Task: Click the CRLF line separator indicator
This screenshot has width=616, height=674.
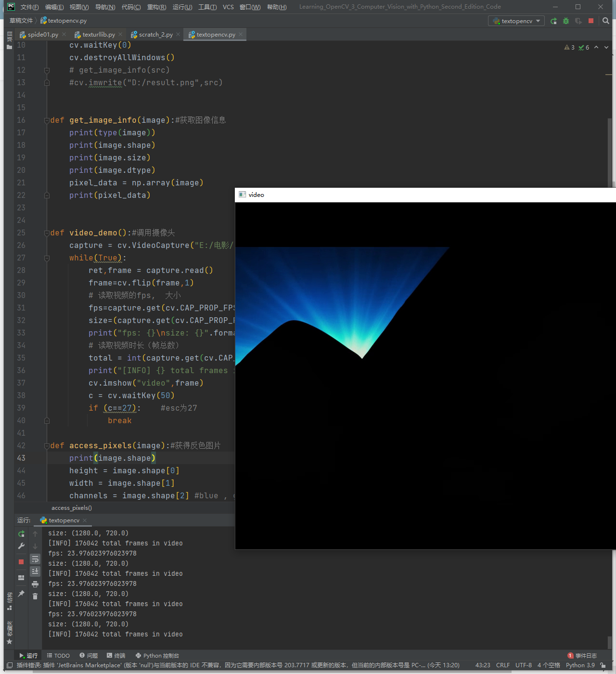Action: (x=503, y=665)
